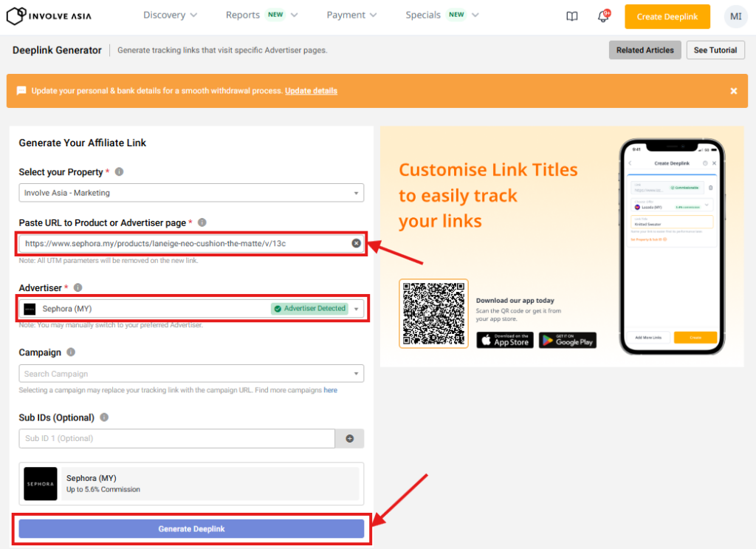Viewport: 756px width, 549px height.
Task: Open the Search Campaign dropdown
Action: tap(191, 374)
